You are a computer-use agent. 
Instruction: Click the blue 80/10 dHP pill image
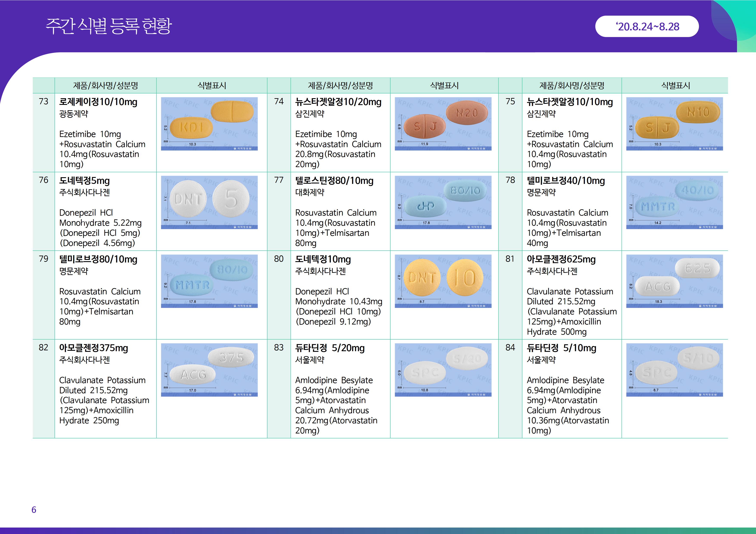[443, 202]
